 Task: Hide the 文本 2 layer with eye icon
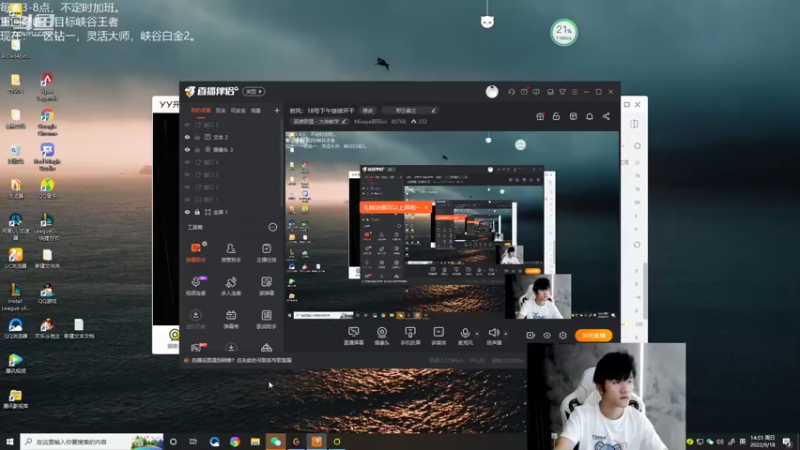(x=187, y=137)
